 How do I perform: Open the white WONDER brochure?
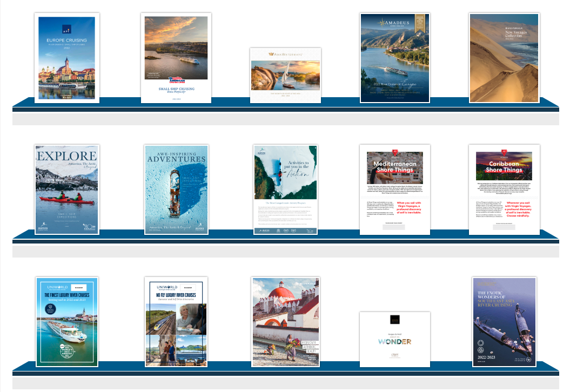pos(395,339)
